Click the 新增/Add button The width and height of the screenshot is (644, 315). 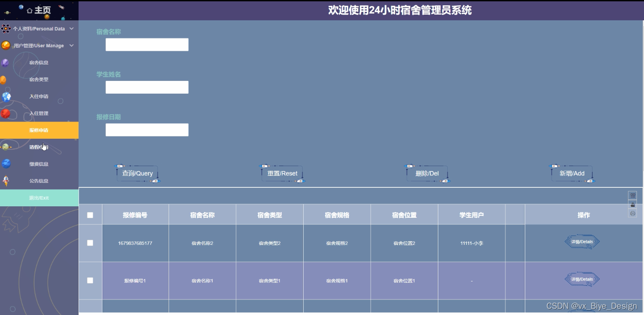tap(572, 173)
